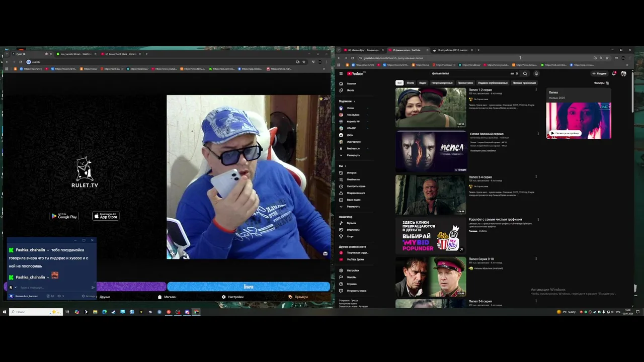The width and height of the screenshot is (644, 362).
Task: Click Посмотреть трейлер button on Пепел card
Action: pyautogui.click(x=565, y=133)
